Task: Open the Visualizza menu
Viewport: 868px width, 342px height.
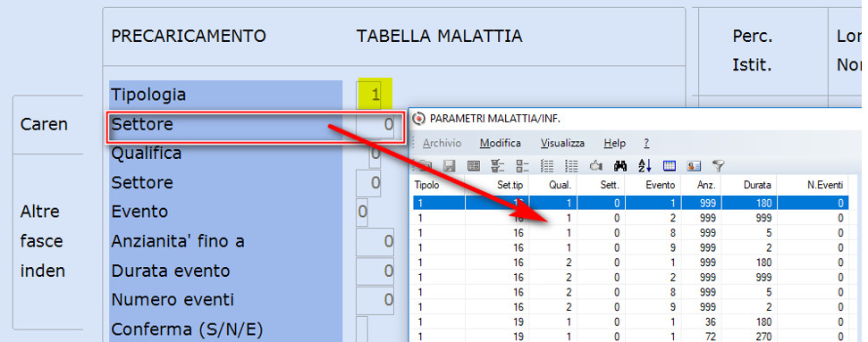Action: coord(562,144)
